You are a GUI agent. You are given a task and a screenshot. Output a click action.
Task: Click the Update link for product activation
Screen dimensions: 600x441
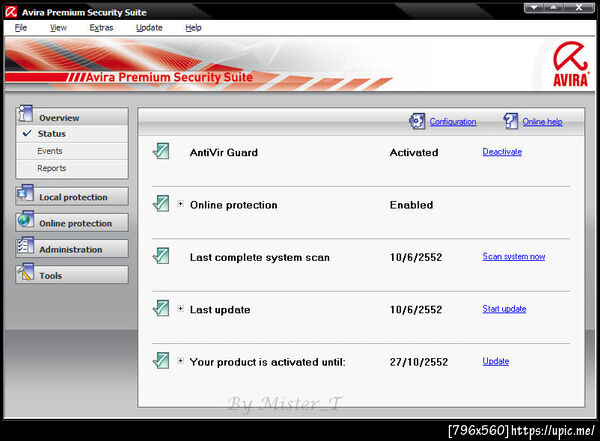(496, 361)
